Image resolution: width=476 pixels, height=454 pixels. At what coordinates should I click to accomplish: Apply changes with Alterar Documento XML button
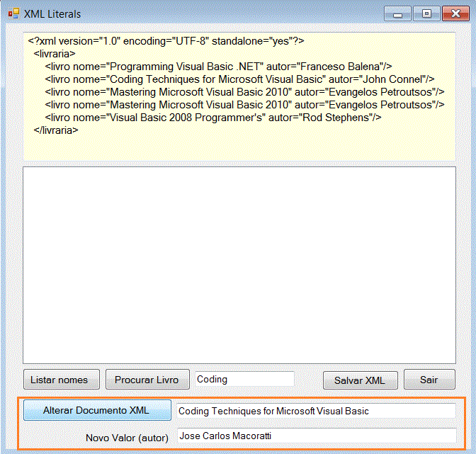tap(97, 410)
